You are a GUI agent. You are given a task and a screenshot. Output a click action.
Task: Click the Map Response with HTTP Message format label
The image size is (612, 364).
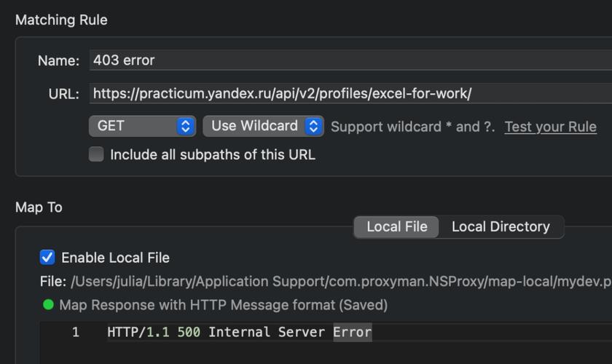223,305
